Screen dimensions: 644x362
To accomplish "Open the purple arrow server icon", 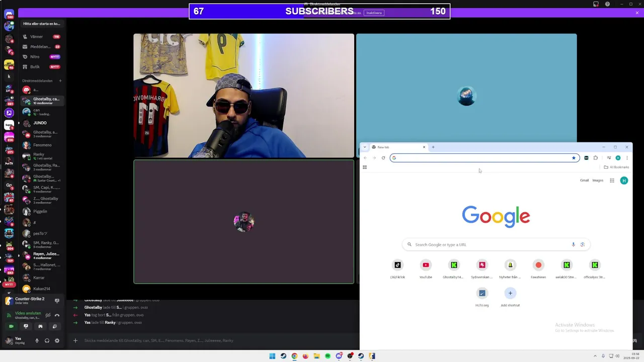I will point(9,113).
